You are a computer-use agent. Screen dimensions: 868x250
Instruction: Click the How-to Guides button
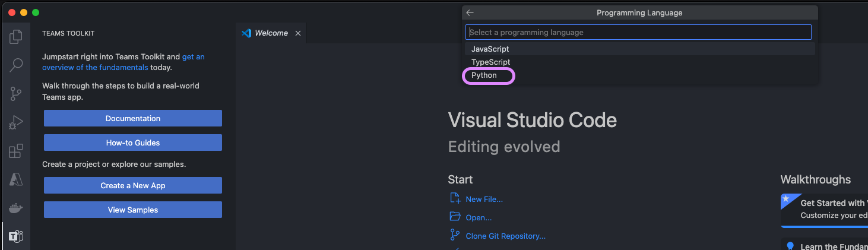click(x=133, y=143)
